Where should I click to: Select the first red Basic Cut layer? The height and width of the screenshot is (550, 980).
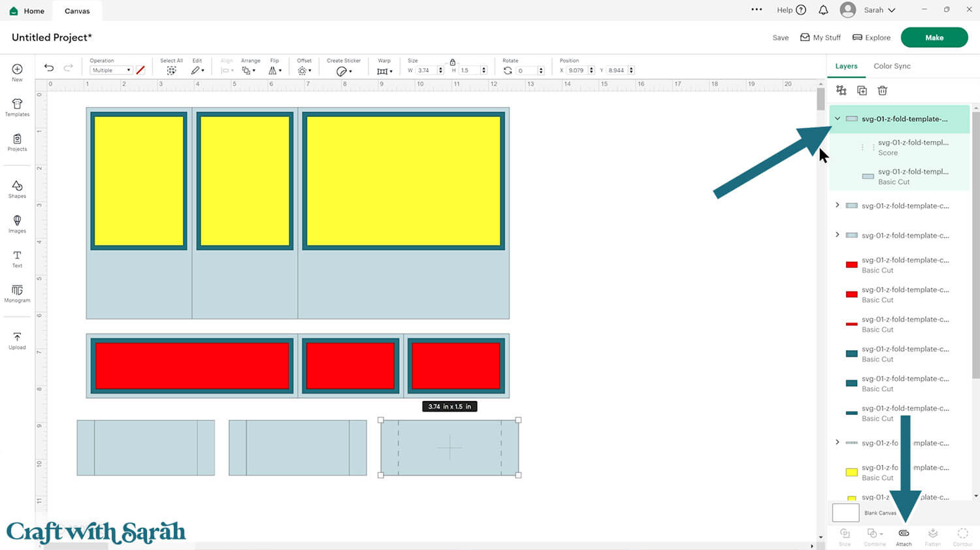click(x=900, y=265)
